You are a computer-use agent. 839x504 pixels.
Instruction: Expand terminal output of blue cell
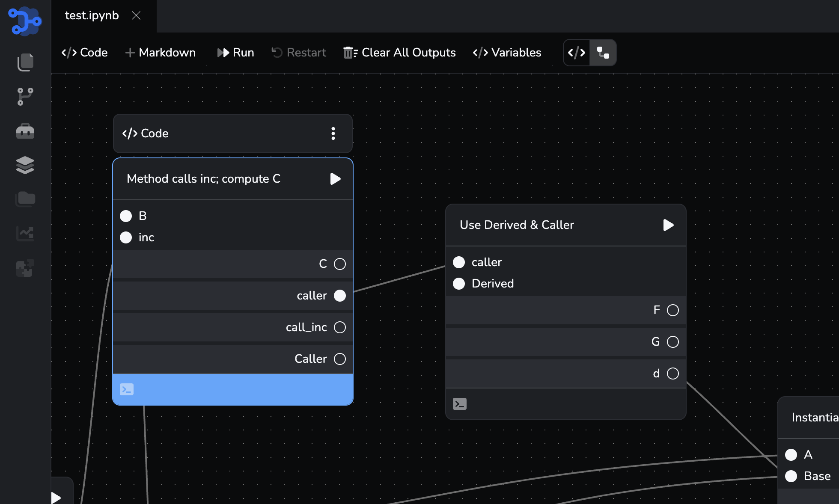[x=127, y=389]
